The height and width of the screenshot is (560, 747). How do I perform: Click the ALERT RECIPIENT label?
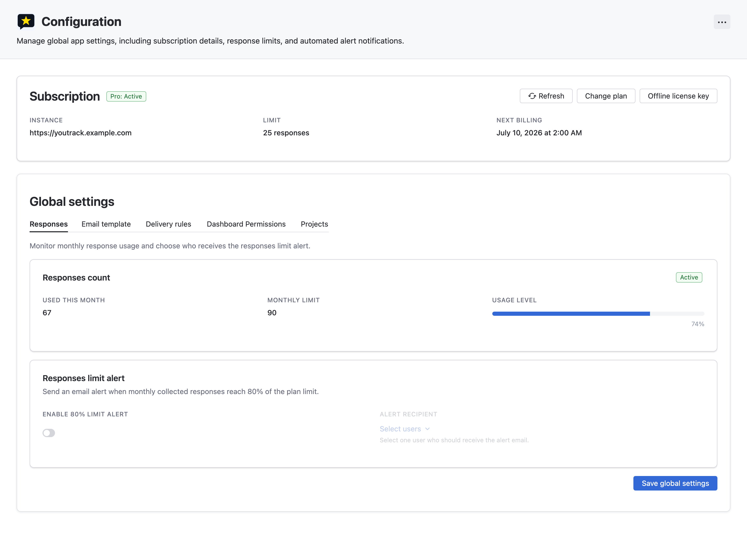click(x=408, y=414)
